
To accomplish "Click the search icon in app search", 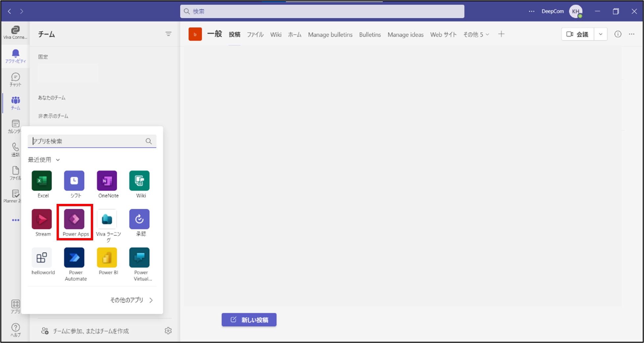I will coord(149,141).
